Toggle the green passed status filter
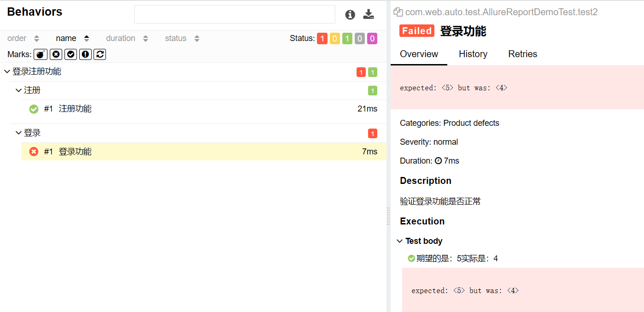Screen dimensions: 644x312 (x=347, y=39)
